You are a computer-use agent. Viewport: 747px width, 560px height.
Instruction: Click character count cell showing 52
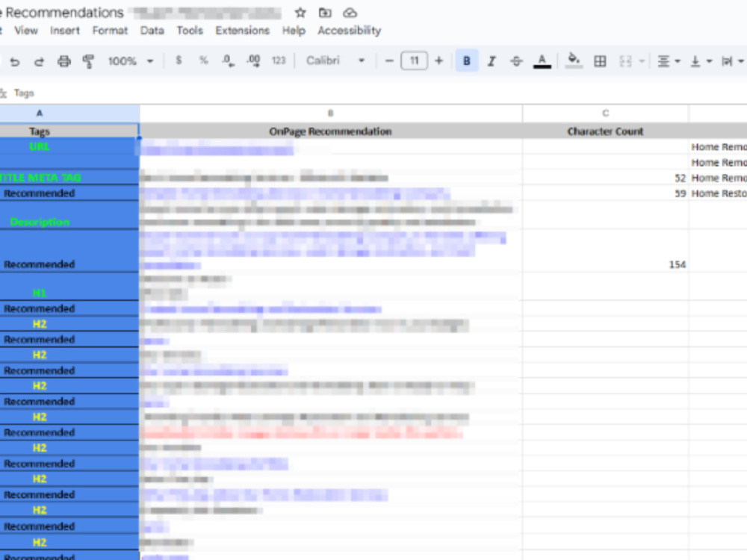tap(606, 178)
